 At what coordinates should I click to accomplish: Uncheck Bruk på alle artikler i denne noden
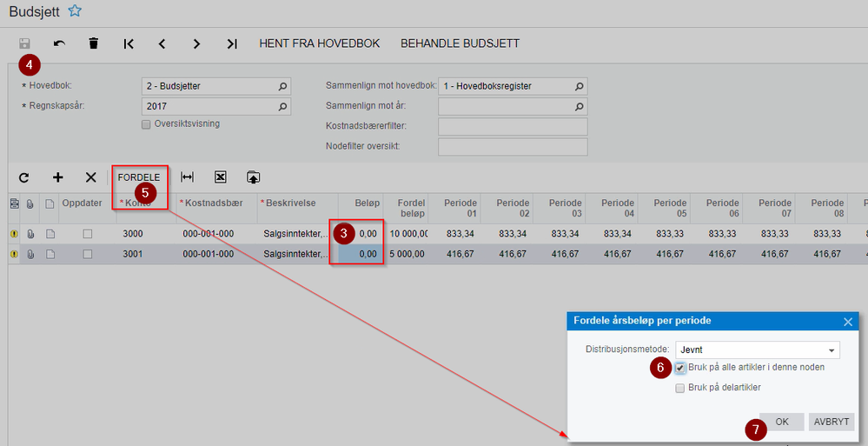click(680, 368)
